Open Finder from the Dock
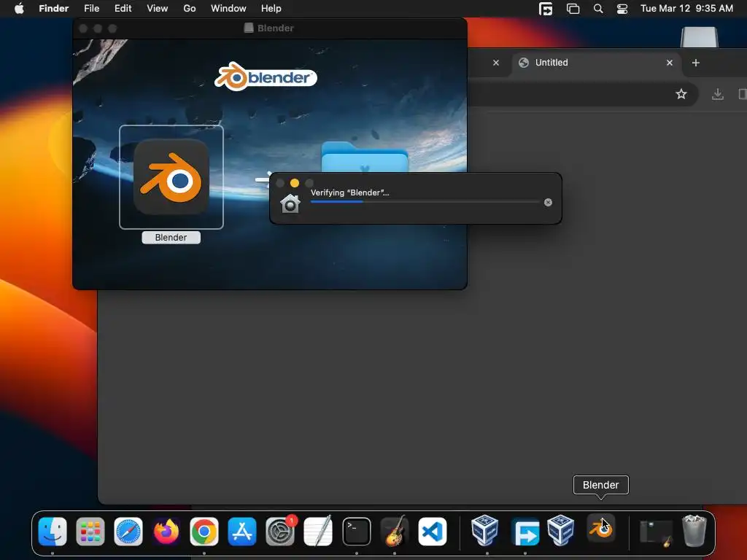The image size is (747, 560). [53, 532]
